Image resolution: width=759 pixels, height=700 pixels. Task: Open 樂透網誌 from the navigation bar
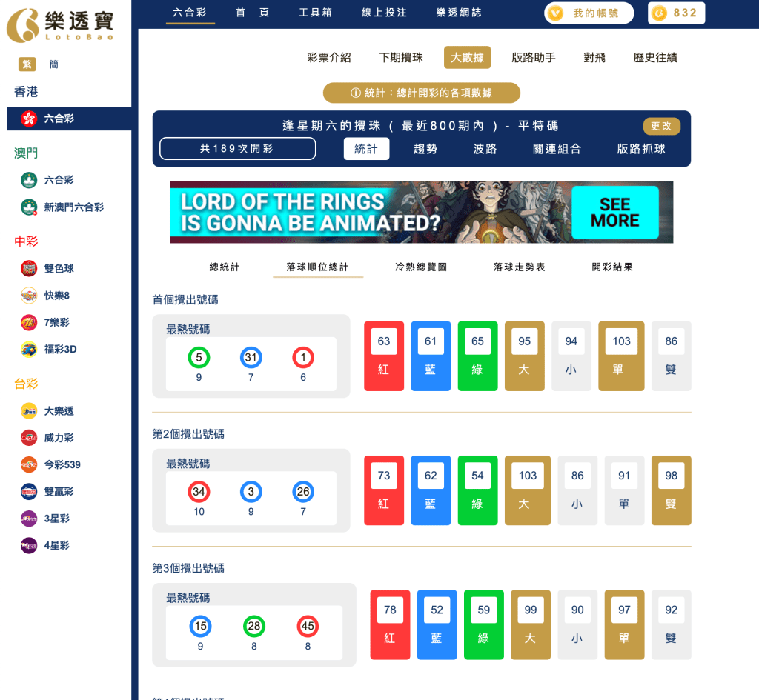(457, 13)
